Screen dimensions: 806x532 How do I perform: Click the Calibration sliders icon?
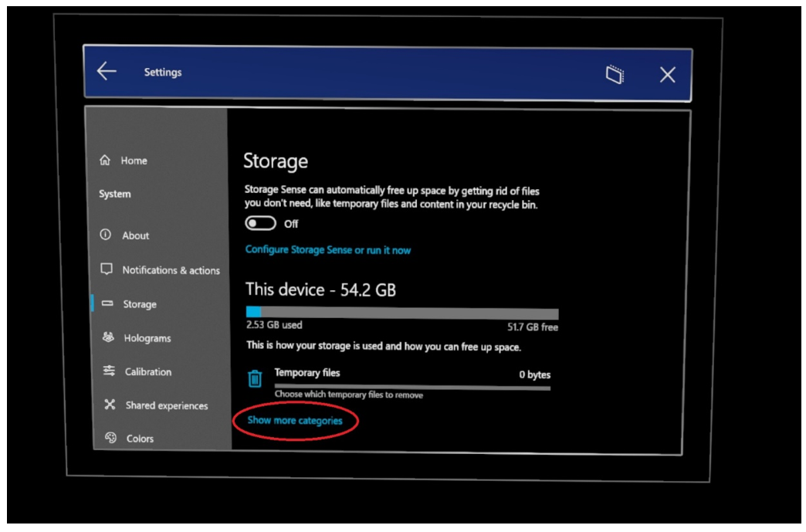[109, 371]
